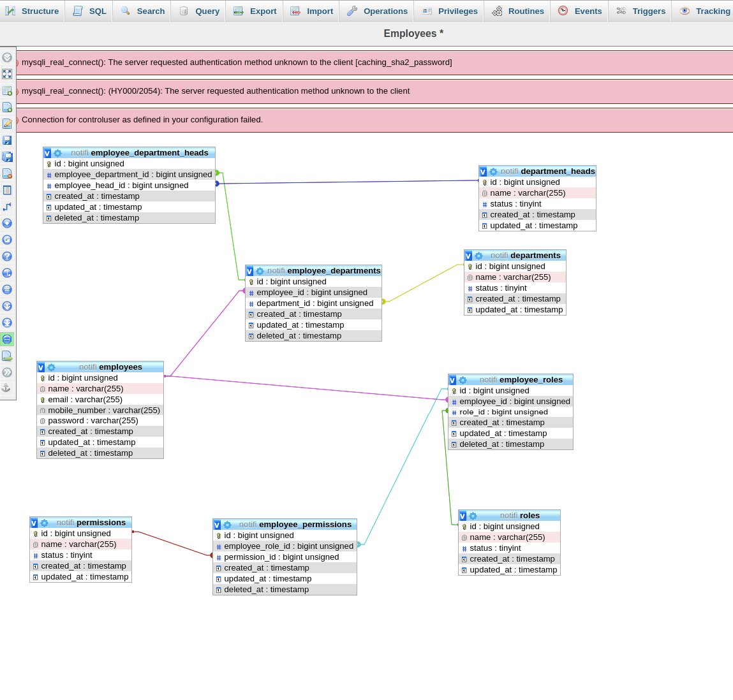This screenshot has height=700, width=733.
Task: Open the Export page
Action: (x=254, y=11)
